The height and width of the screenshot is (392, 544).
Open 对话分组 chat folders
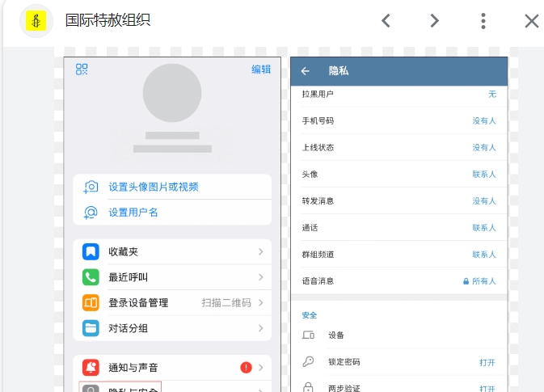pos(172,328)
